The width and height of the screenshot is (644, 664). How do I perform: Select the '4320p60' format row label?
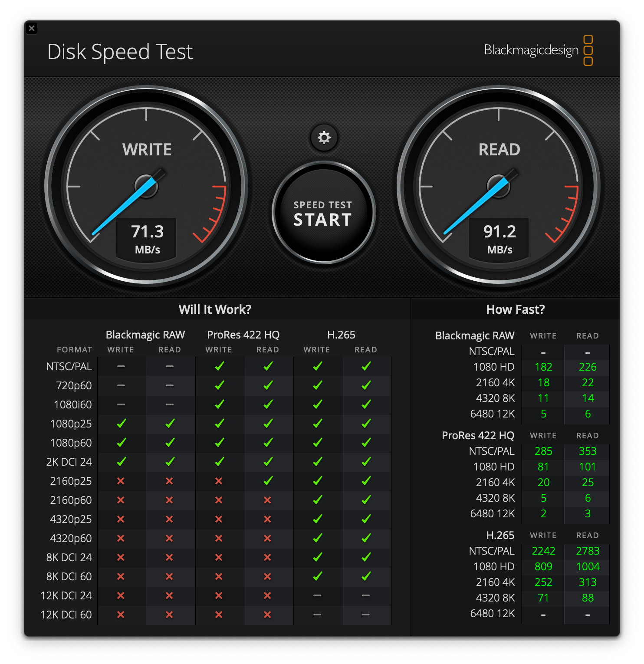(71, 538)
